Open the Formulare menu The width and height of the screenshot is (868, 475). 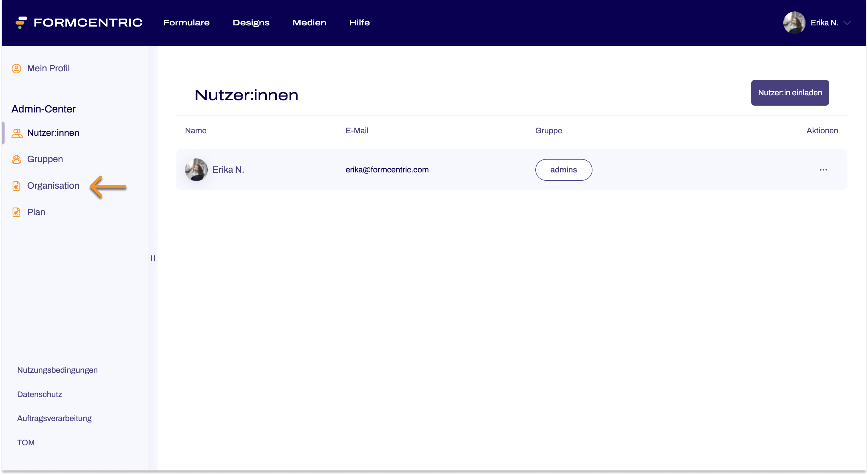186,23
